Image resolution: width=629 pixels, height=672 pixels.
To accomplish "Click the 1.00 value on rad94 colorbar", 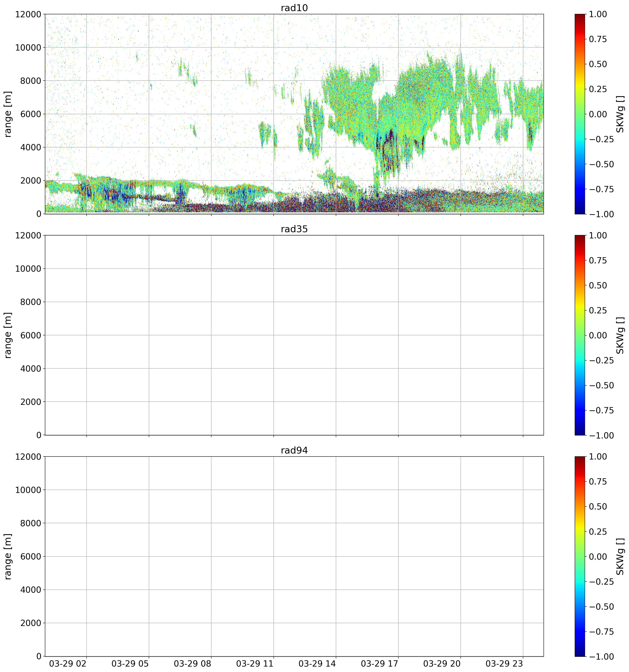I will [598, 457].
